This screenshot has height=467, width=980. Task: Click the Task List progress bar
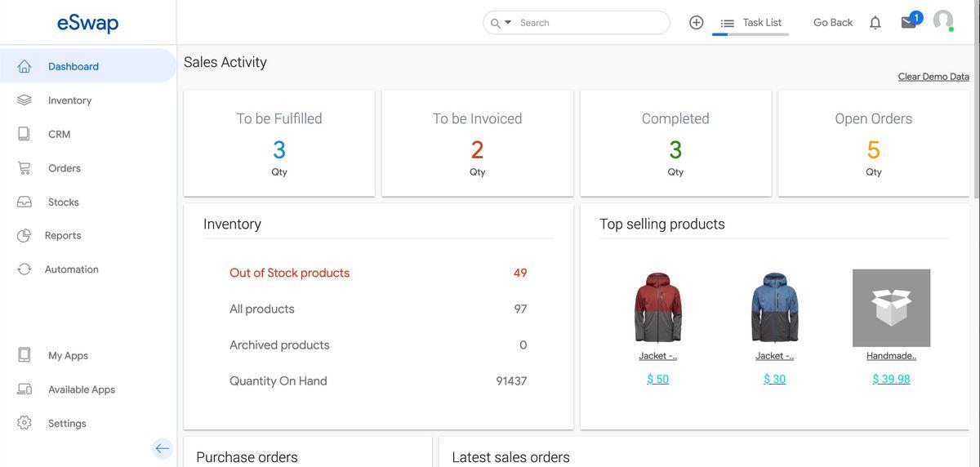751,34
